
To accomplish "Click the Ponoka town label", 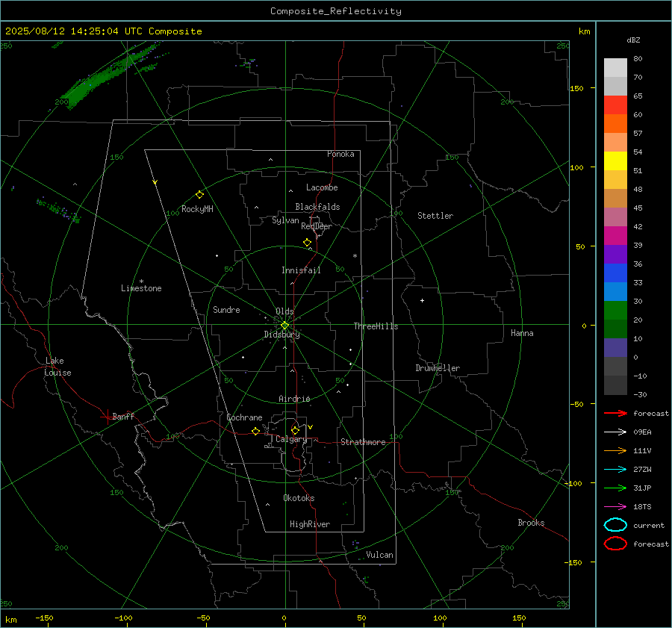I will [x=340, y=154].
